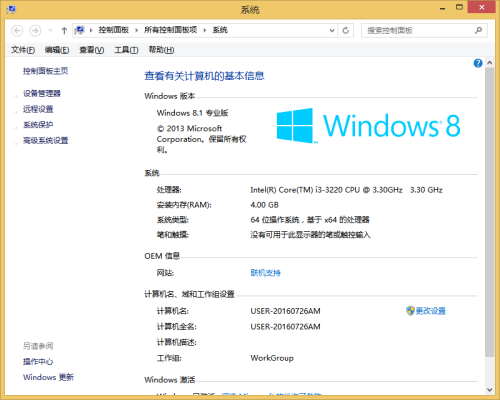Expand the address bar history dropdown
500x400 pixels.
click(x=332, y=30)
